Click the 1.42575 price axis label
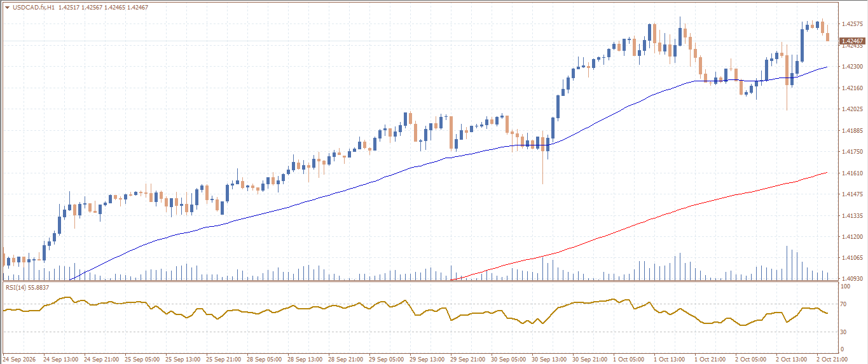The image size is (868, 364). point(852,24)
